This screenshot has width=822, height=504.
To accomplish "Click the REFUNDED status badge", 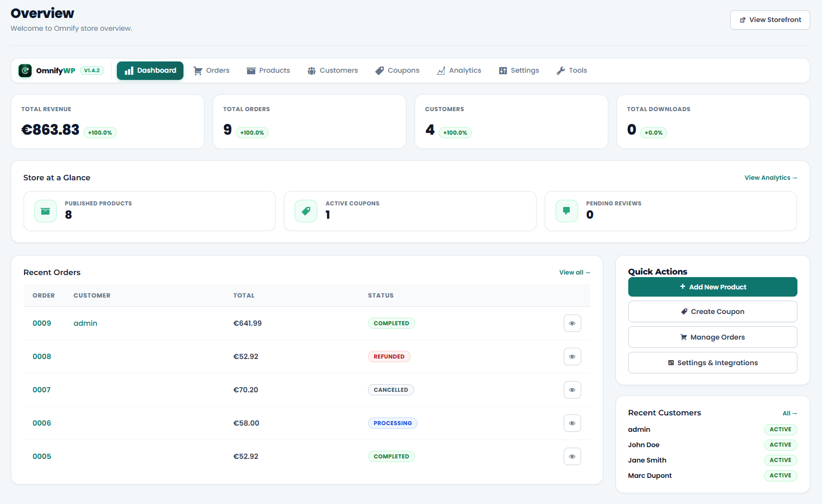I will pyautogui.click(x=389, y=356).
